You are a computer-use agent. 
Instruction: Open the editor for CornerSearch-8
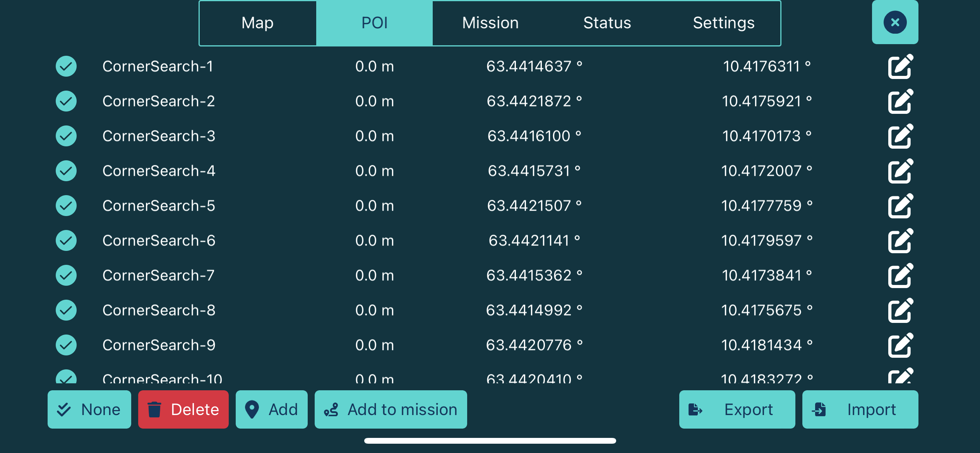click(900, 311)
